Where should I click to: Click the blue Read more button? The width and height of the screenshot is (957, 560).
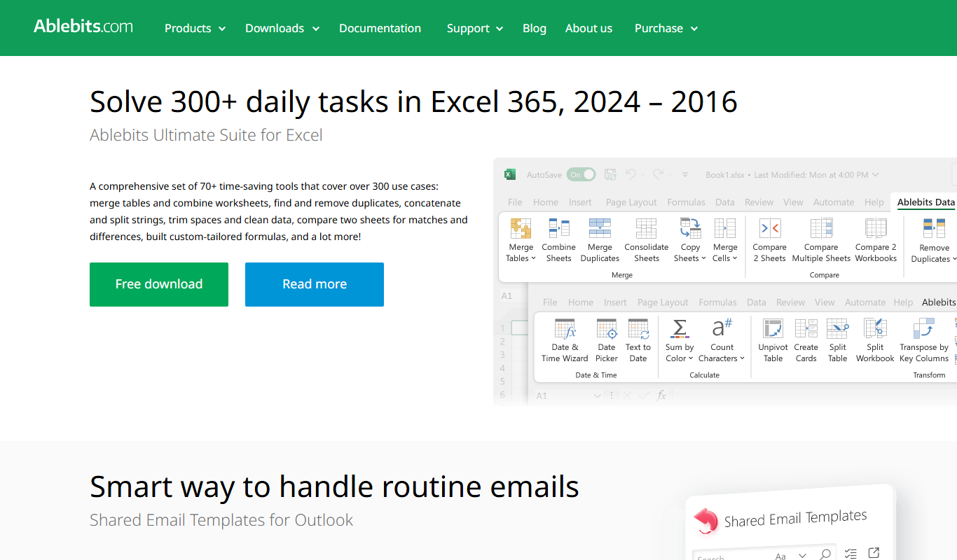[x=315, y=284]
